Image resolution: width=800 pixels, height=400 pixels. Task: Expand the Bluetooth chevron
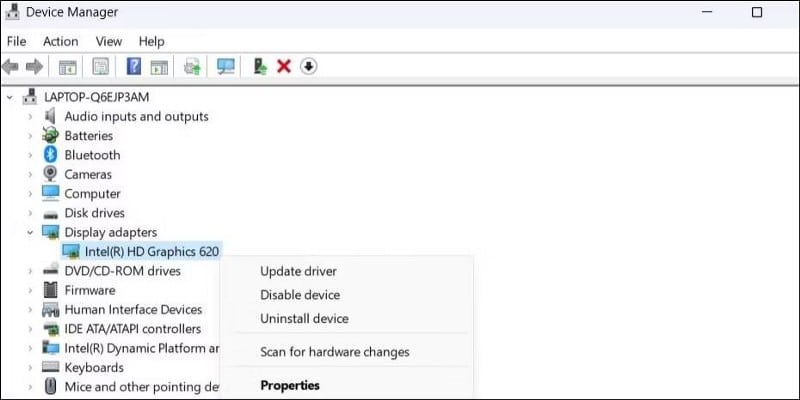pyautogui.click(x=30, y=155)
